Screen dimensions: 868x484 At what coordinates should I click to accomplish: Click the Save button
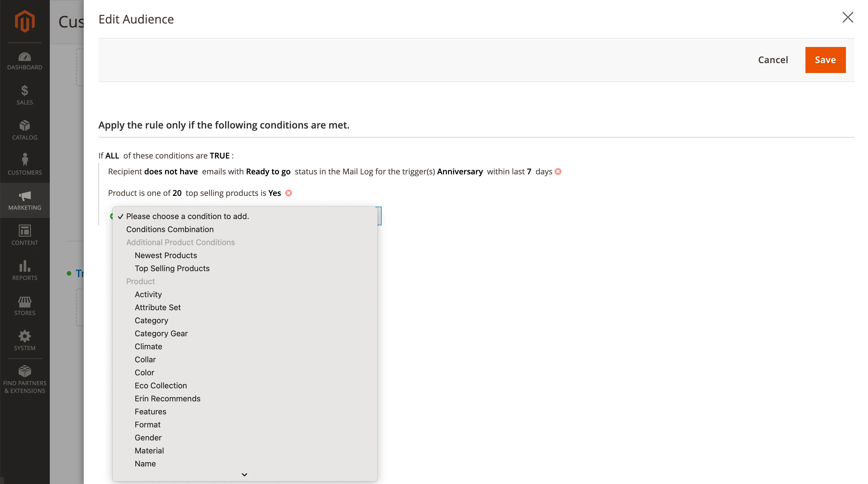click(825, 60)
